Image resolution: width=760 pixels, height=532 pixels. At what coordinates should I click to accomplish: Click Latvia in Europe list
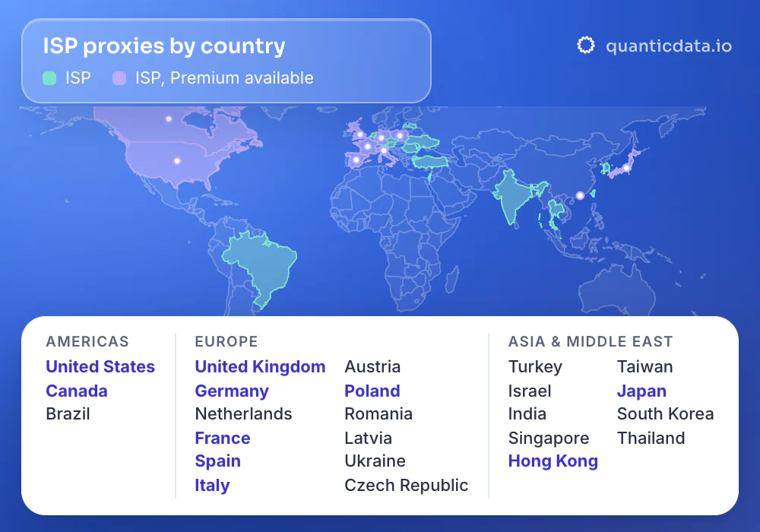coord(369,438)
